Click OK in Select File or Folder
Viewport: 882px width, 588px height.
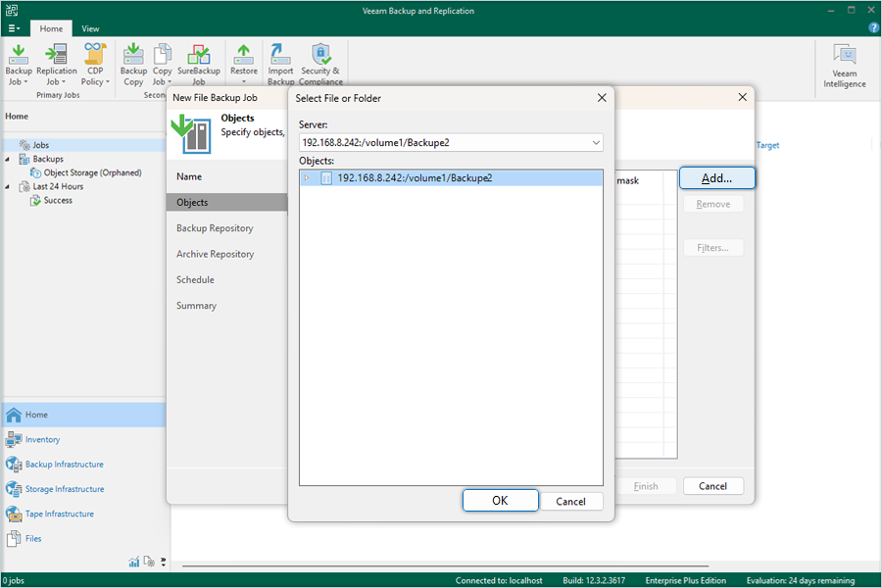[500, 501]
